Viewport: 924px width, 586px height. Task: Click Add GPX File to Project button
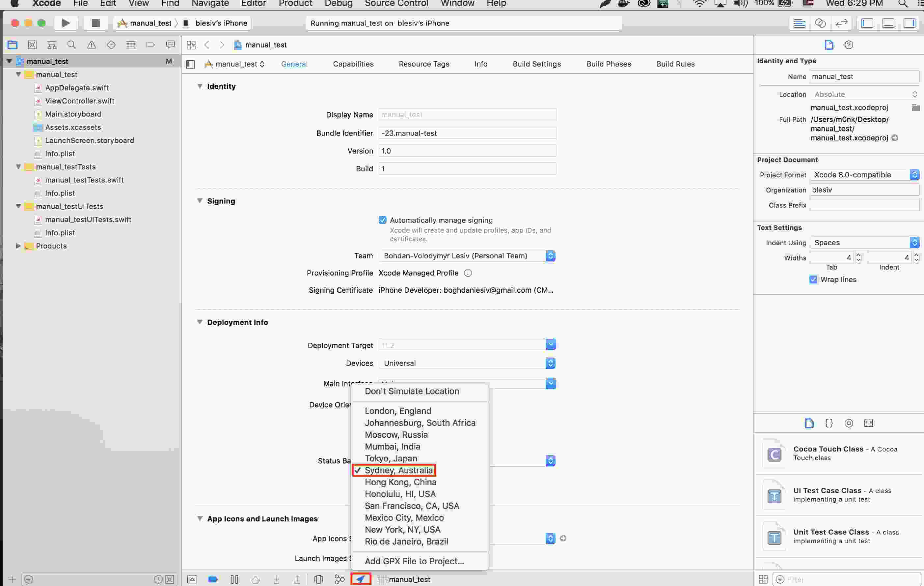414,560
